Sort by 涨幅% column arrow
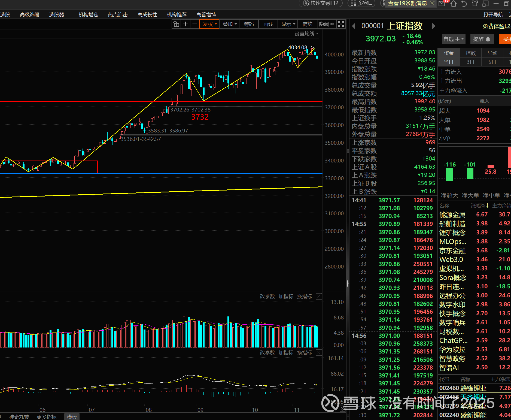 pos(487,206)
